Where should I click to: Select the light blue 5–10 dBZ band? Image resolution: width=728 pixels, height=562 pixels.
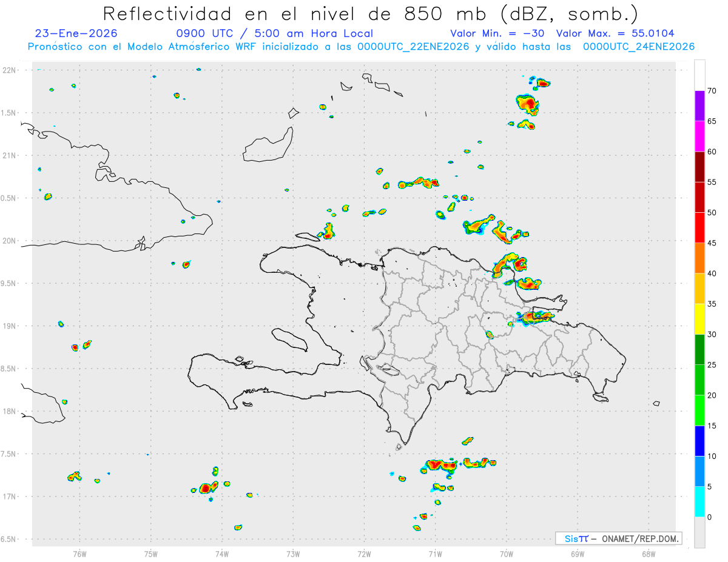pyautogui.click(x=699, y=472)
